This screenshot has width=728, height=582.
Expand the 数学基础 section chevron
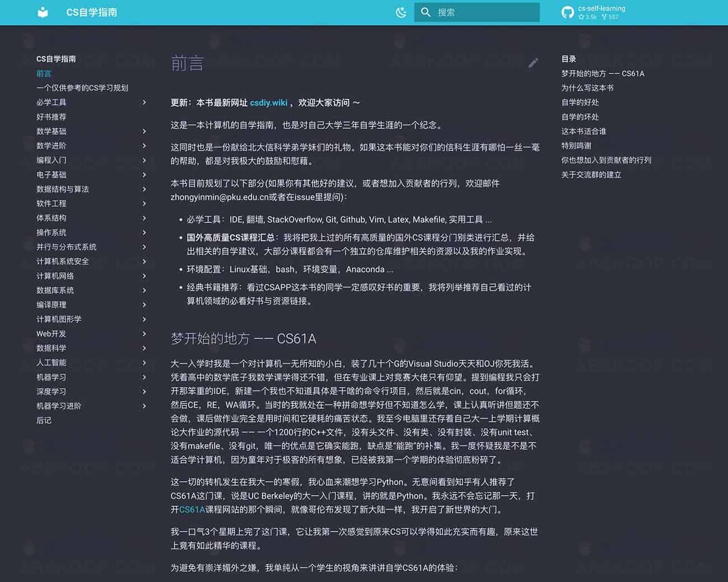(x=144, y=131)
